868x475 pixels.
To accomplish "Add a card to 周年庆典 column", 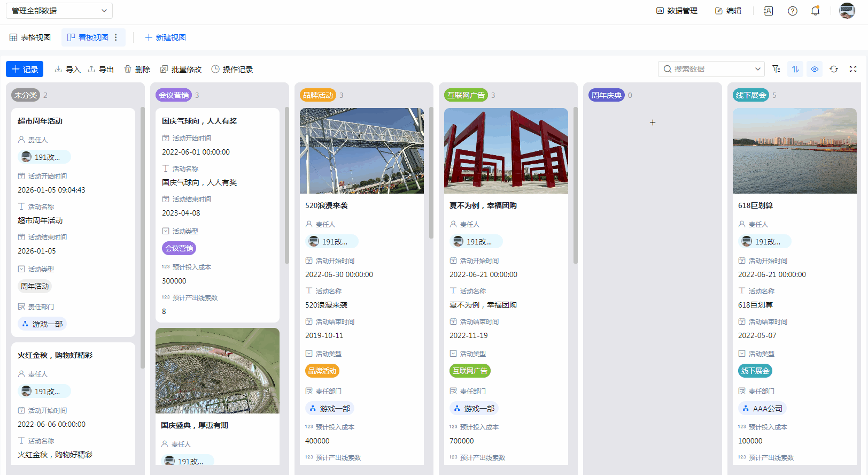I will (652, 122).
